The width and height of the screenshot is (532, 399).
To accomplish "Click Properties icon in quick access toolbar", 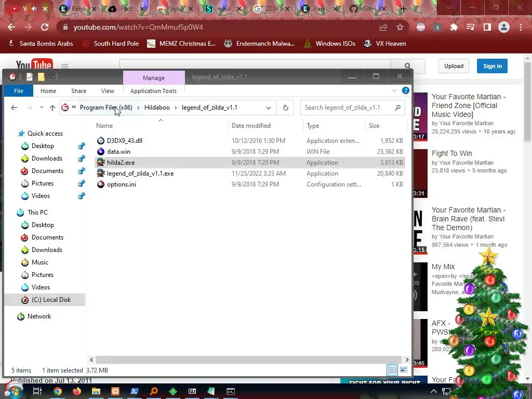I will pos(30,77).
